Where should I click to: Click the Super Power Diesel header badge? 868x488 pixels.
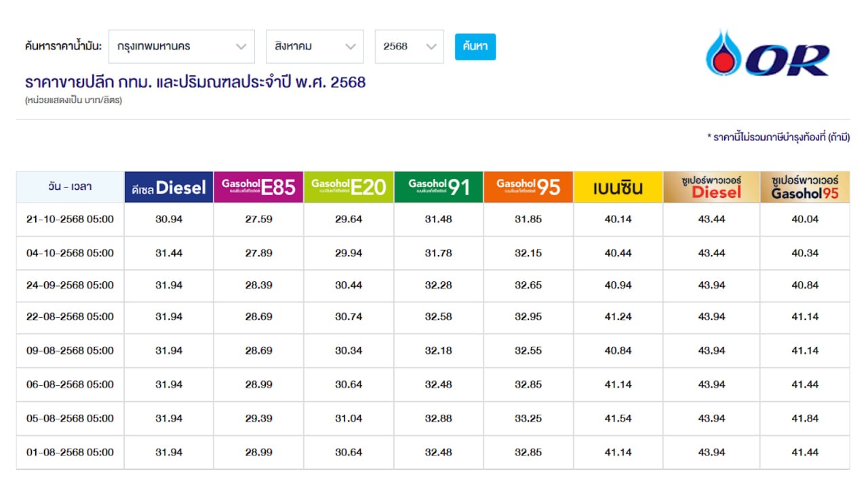pos(711,187)
